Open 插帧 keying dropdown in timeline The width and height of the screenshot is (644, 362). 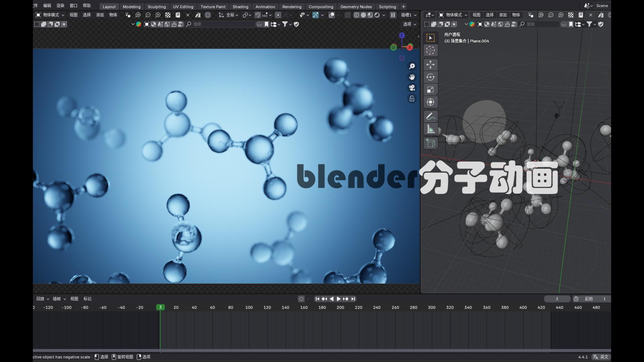(59, 299)
